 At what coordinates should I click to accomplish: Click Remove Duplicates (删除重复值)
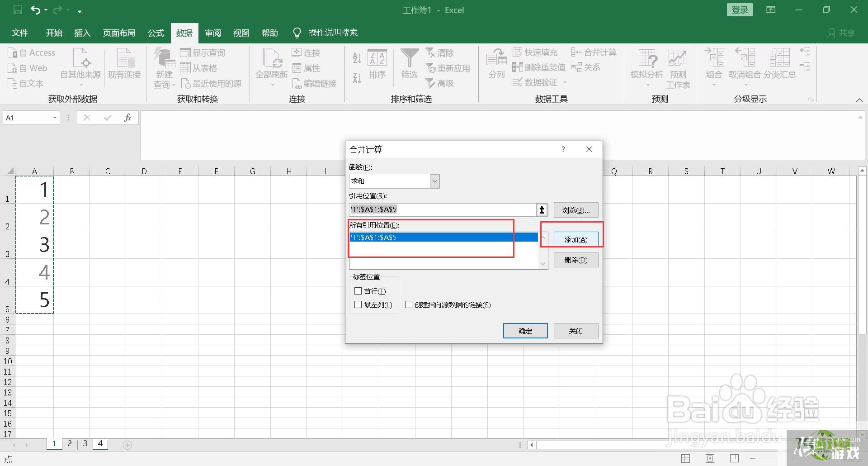[x=539, y=67]
